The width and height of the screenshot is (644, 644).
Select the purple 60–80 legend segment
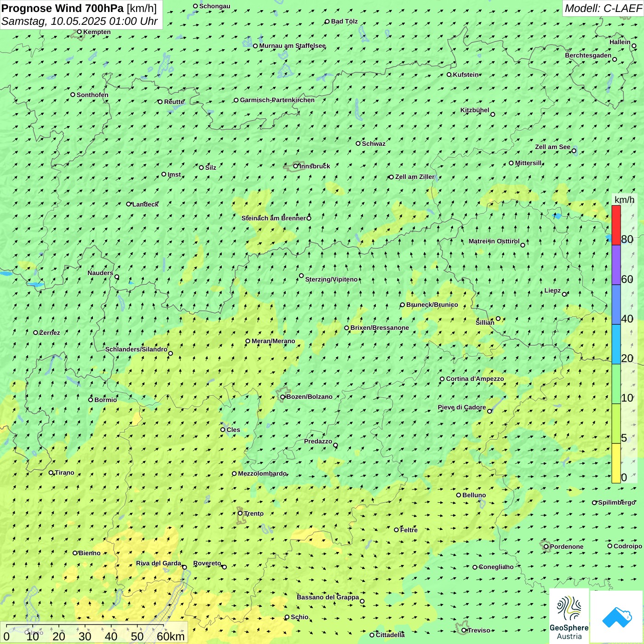616,265
